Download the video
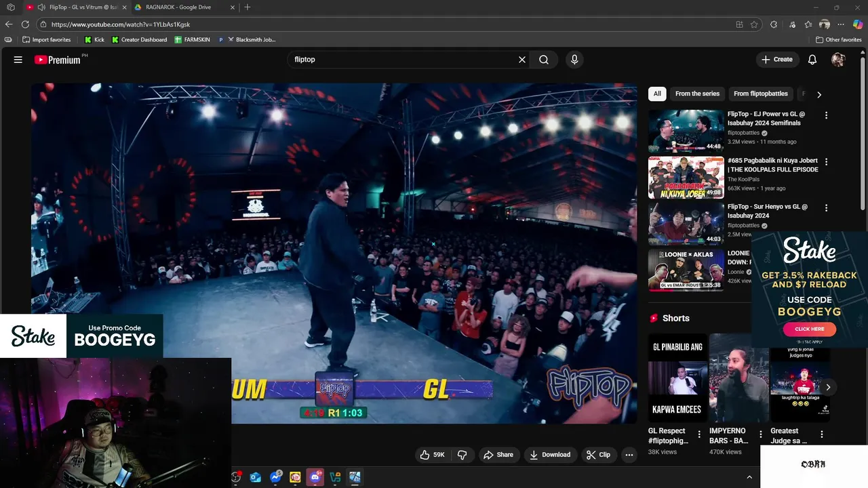Image resolution: width=868 pixels, height=488 pixels. coord(550,455)
